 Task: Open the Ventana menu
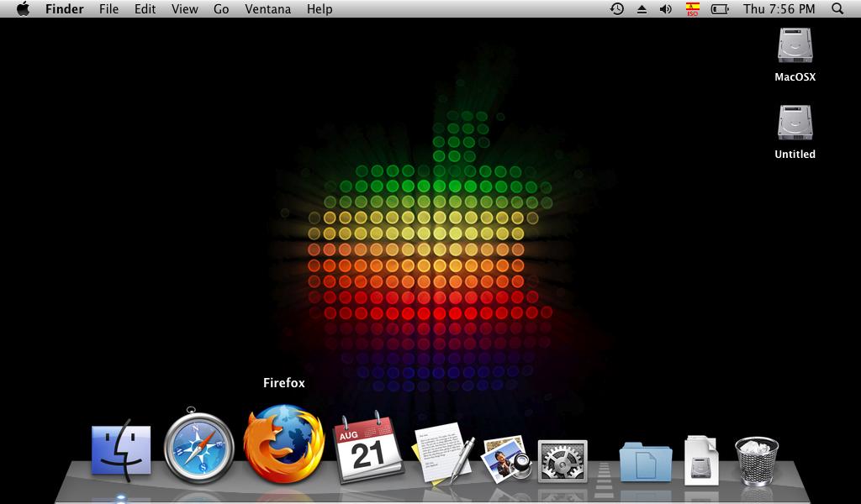(268, 8)
